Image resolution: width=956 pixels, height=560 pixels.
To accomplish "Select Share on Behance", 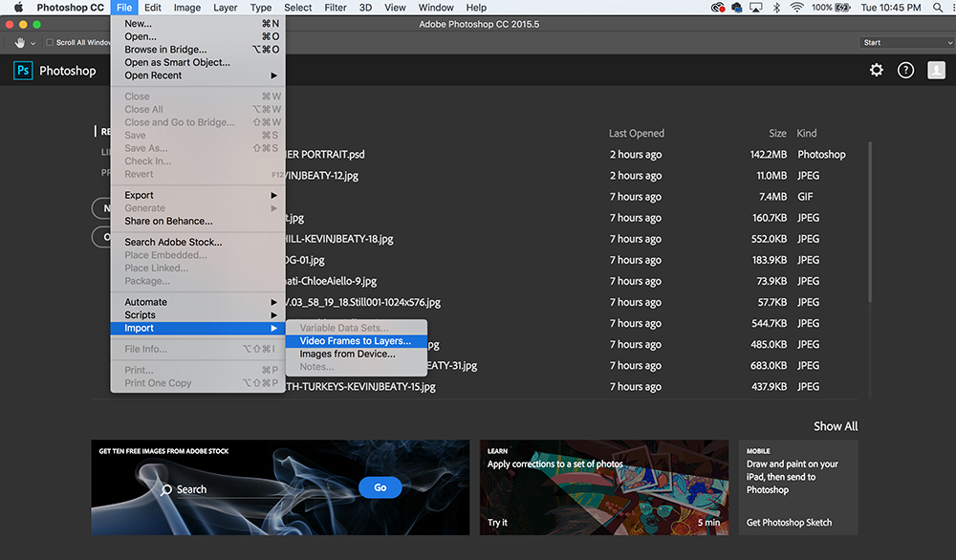I will (x=198, y=221).
